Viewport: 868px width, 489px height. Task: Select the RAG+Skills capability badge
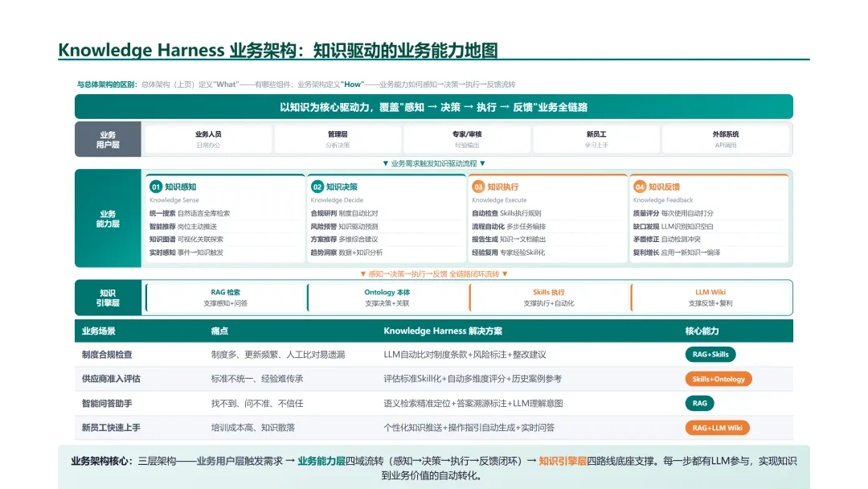click(710, 355)
